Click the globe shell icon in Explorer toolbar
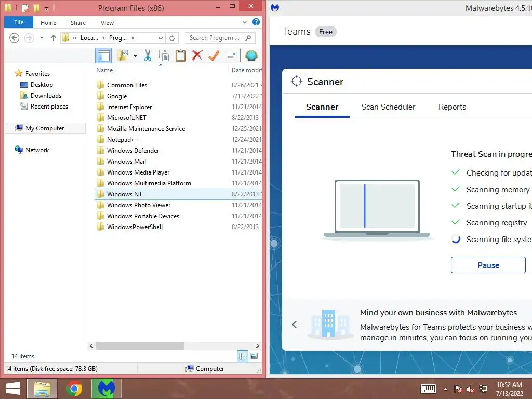 [x=251, y=56]
